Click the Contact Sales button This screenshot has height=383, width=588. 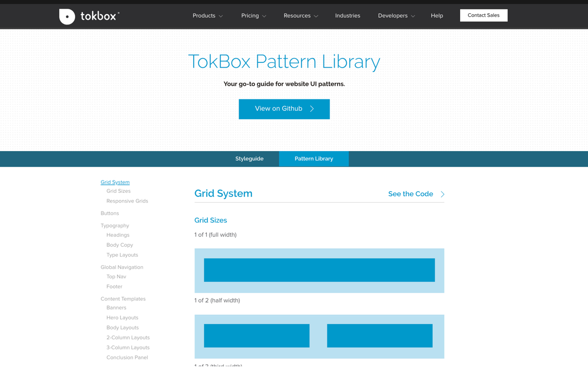click(x=484, y=15)
